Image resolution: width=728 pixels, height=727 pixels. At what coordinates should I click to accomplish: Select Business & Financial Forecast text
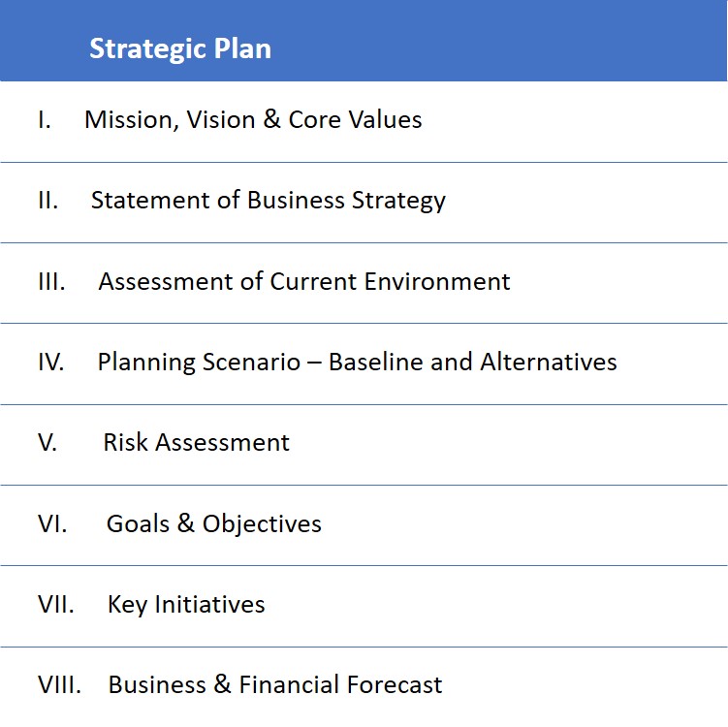click(275, 684)
